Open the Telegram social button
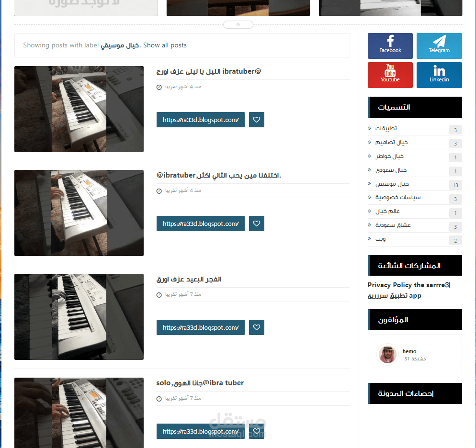Screen dimensions: 476x448 click(439, 46)
